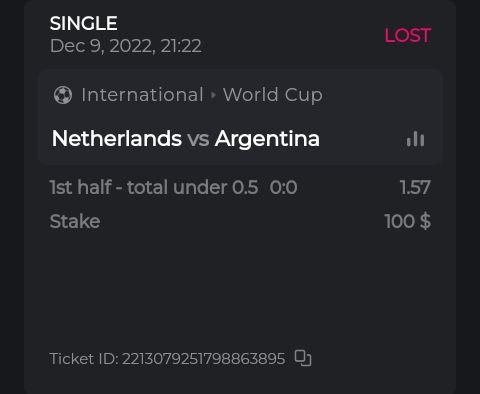Viewport: 480px width, 394px height.
Task: Click the breadcrumb arrow between International and World Cup
Action: point(213,95)
